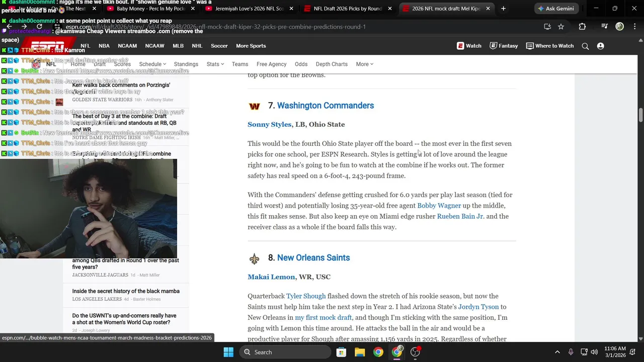The height and width of the screenshot is (362, 644).
Task: Open the Windows Start button
Action: tap(228, 352)
